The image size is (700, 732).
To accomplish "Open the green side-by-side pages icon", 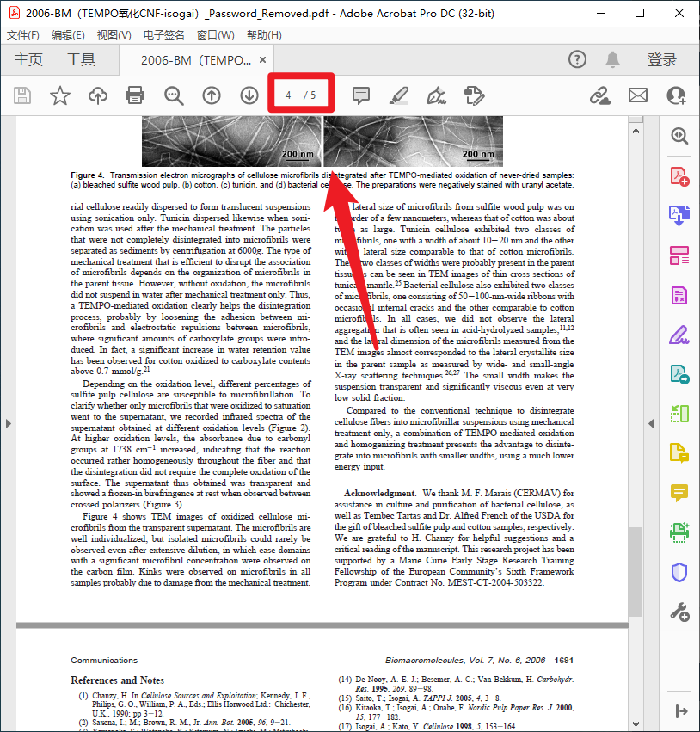I will pyautogui.click(x=679, y=414).
